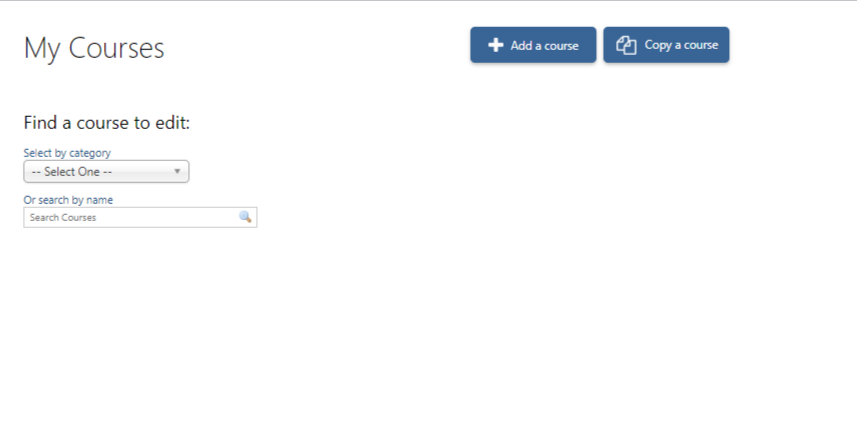Viewport: 857px width, 428px height.
Task: Click the My Courses page heading
Action: pos(94,48)
